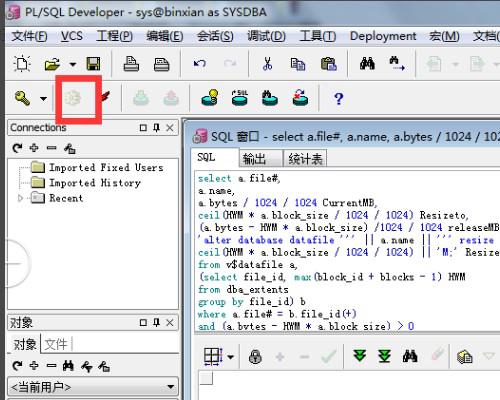500x400 pixels.
Task: Switch to the 对象 tab in object panel
Action: (x=25, y=344)
